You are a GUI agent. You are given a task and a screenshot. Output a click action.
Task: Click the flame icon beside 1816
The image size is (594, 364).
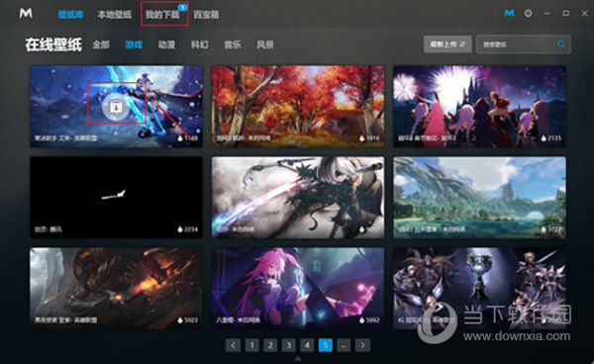(362, 138)
